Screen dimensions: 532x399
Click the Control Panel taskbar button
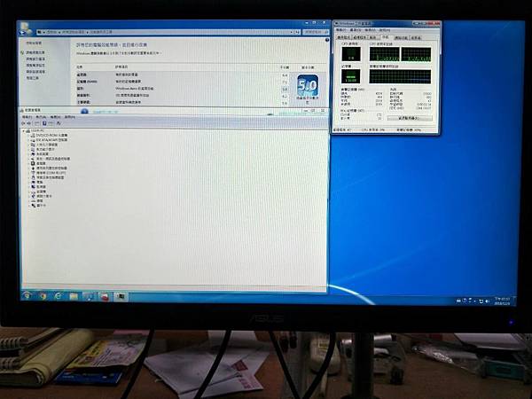click(90, 296)
